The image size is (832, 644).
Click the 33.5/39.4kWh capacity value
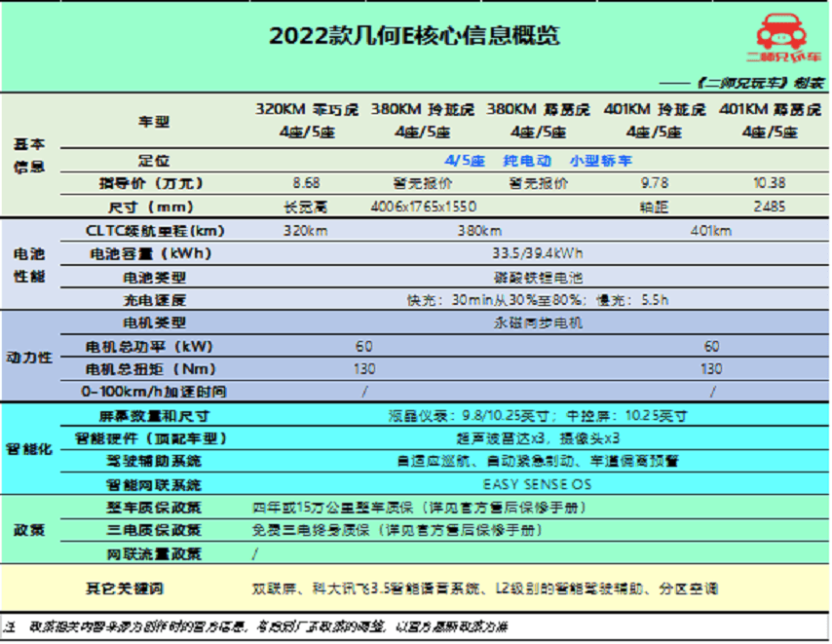538,253
